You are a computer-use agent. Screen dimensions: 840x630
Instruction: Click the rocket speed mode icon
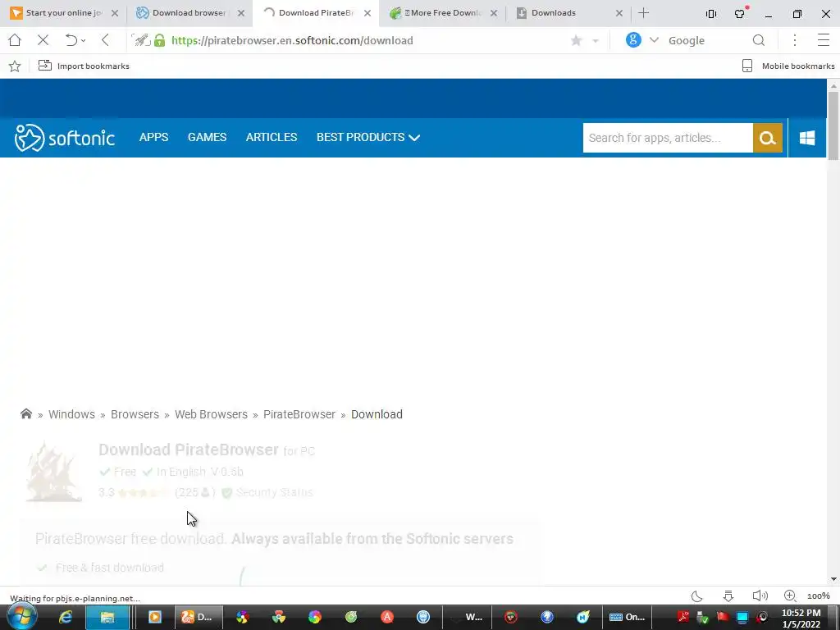141,40
